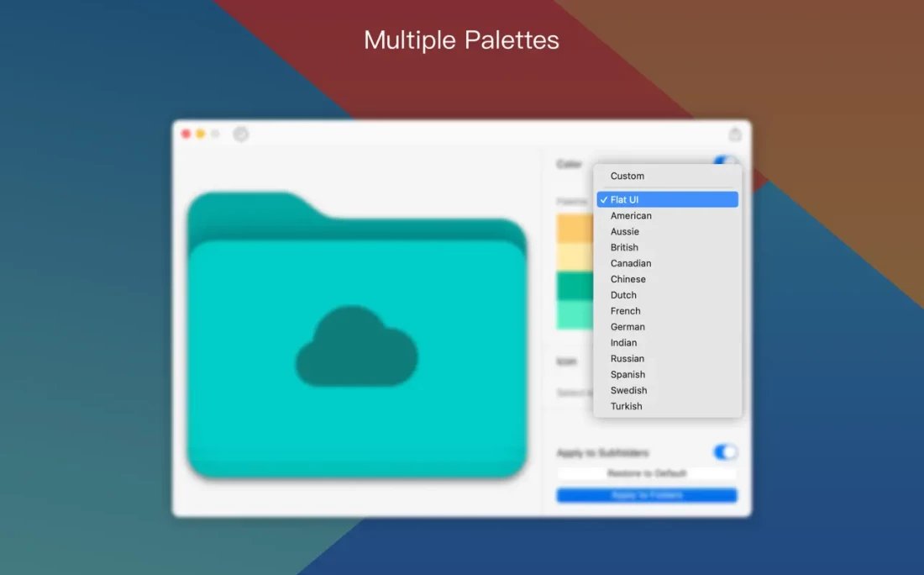The width and height of the screenshot is (924, 575).
Task: Click the pencil edit icon in the toolbar
Action: [x=240, y=134]
